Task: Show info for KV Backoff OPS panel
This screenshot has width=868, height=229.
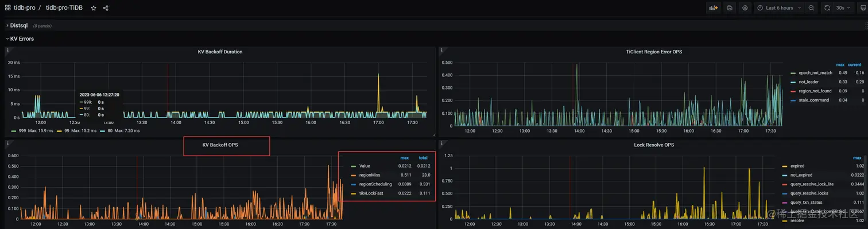Action: coord(7,144)
